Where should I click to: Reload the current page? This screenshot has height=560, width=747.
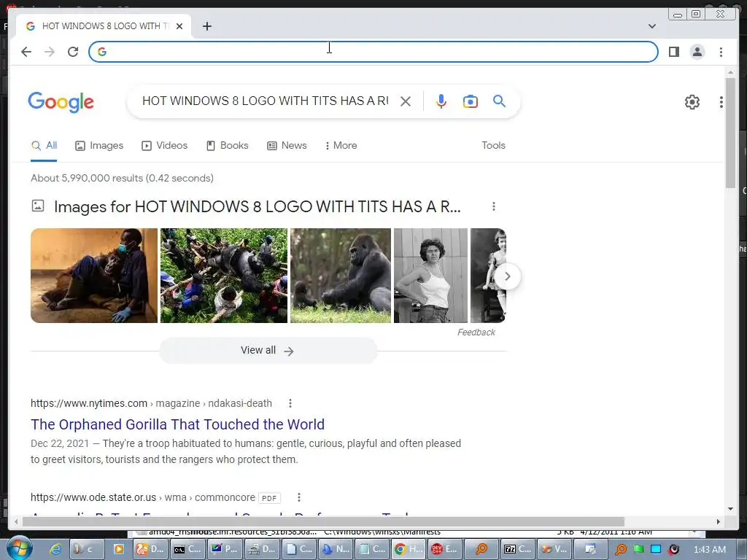[73, 52]
